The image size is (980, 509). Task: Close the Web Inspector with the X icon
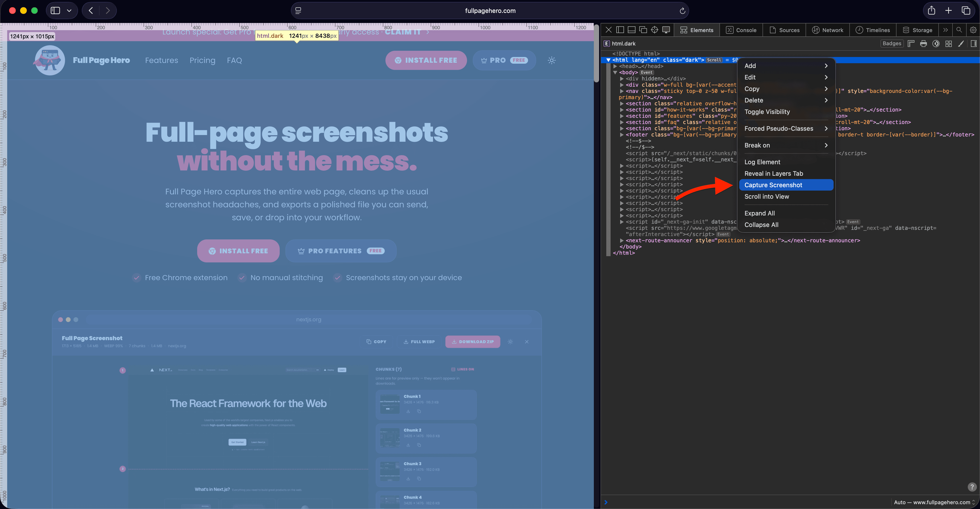click(x=609, y=30)
